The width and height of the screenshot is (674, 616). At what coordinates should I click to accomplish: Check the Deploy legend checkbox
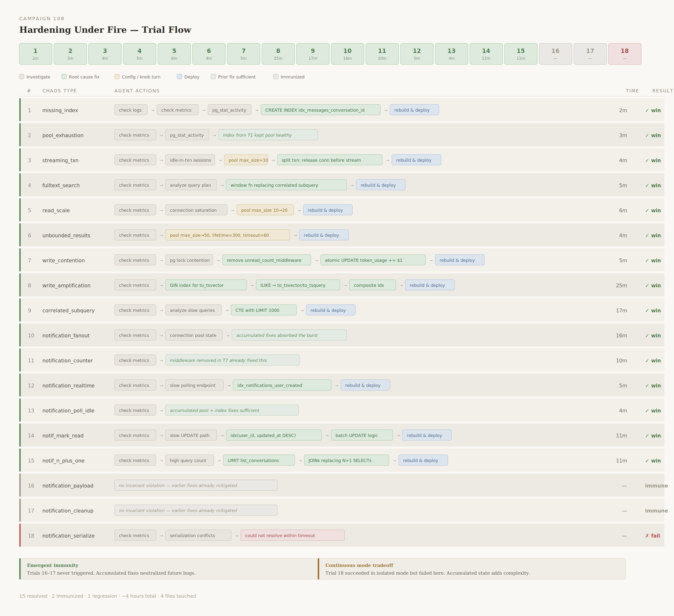click(x=180, y=77)
